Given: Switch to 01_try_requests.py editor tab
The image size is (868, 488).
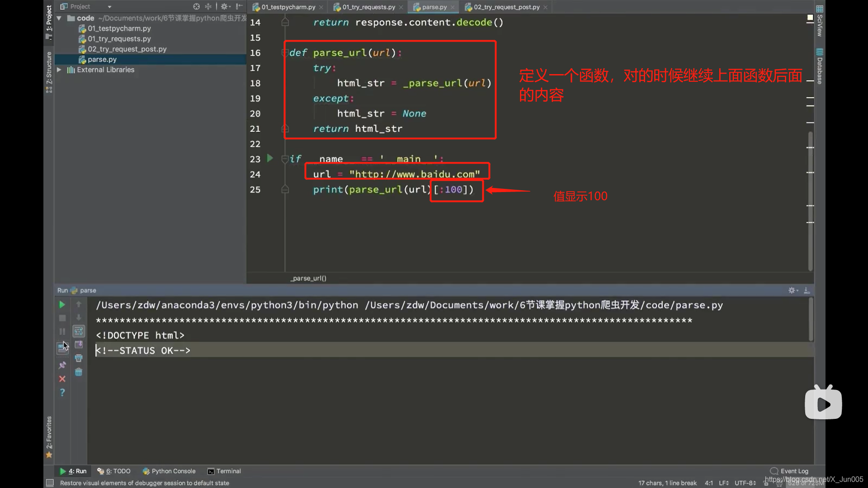Looking at the screenshot, I should click(x=368, y=7).
